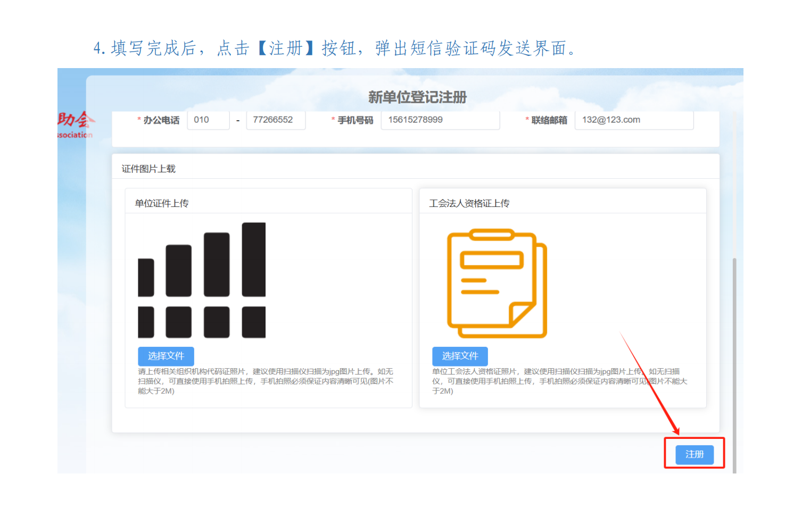Click the blue 注册 register button
This screenshot has height=532, width=810.
point(694,454)
